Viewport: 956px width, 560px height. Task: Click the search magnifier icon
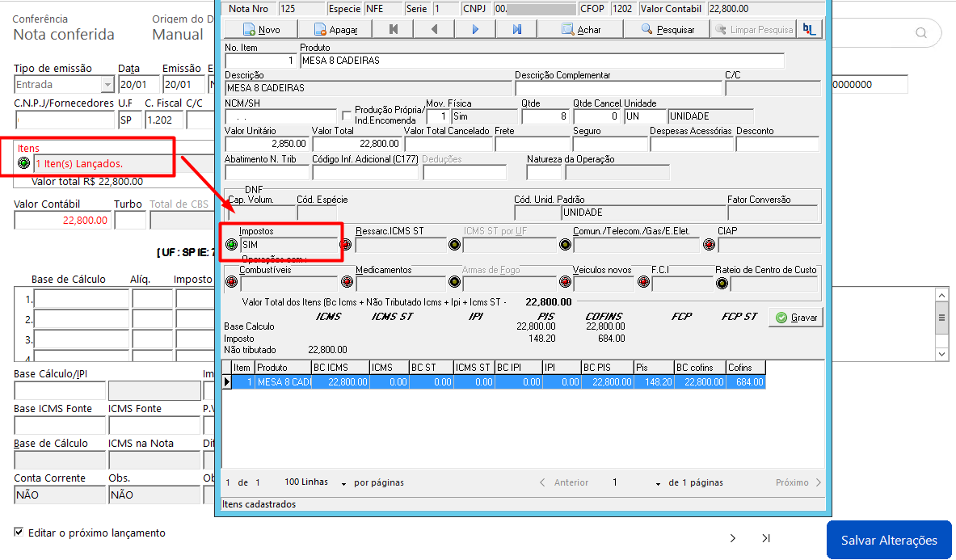point(921,33)
